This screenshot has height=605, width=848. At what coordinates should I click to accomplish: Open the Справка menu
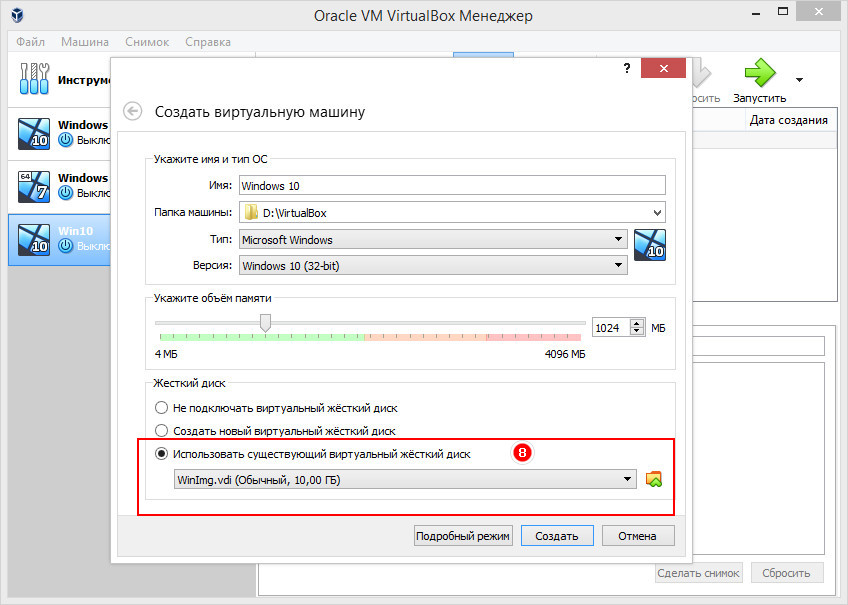coord(208,42)
